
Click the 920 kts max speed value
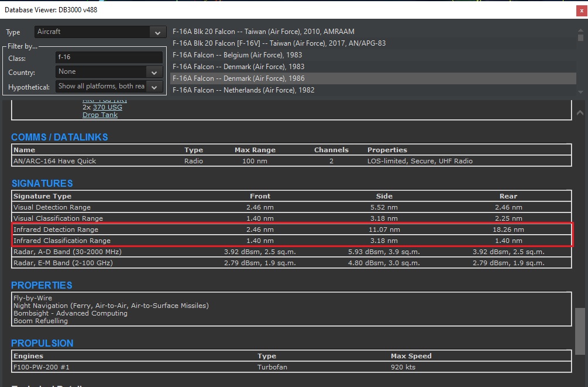[403, 367]
